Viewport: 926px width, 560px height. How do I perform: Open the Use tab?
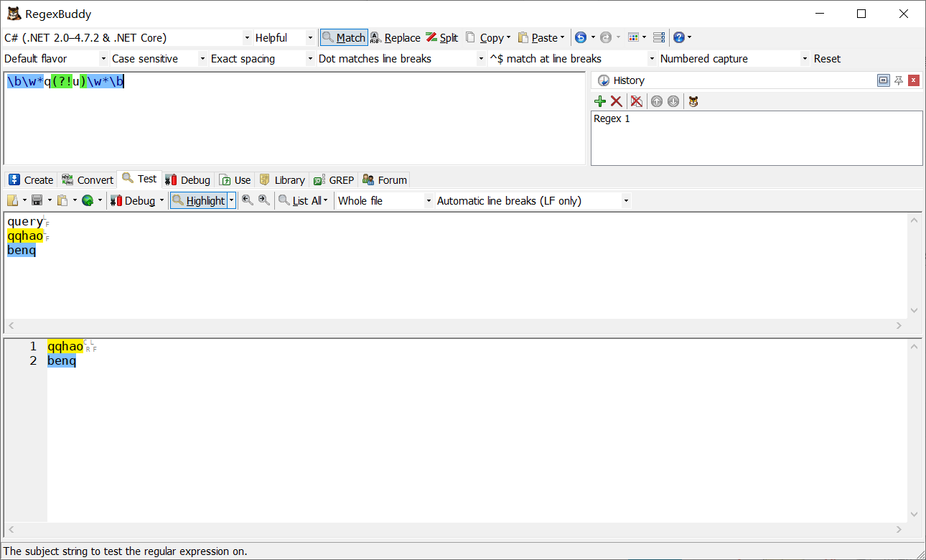click(235, 179)
